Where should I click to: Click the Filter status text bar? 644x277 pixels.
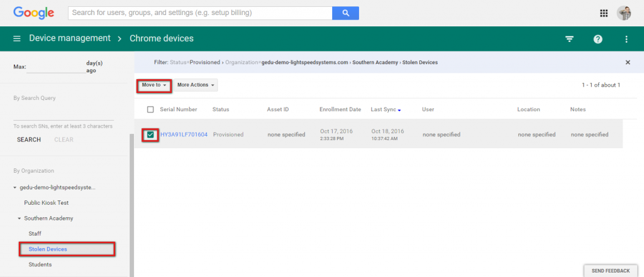pos(296,62)
